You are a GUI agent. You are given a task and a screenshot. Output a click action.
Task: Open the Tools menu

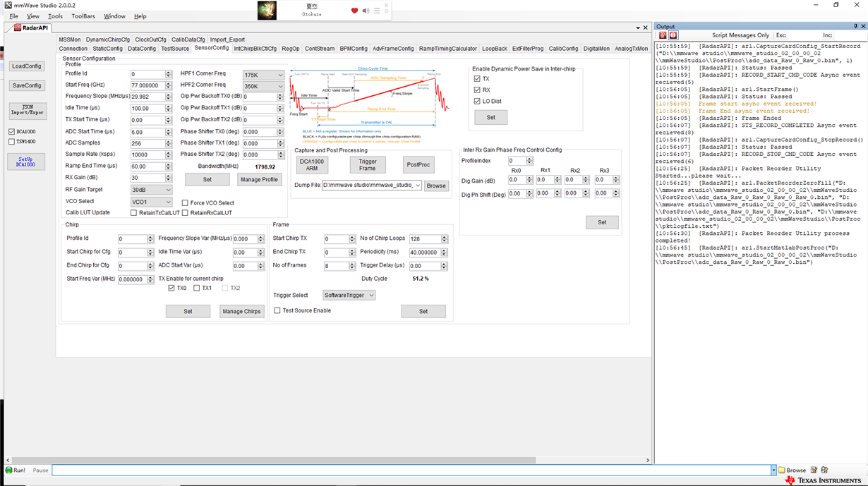55,16
